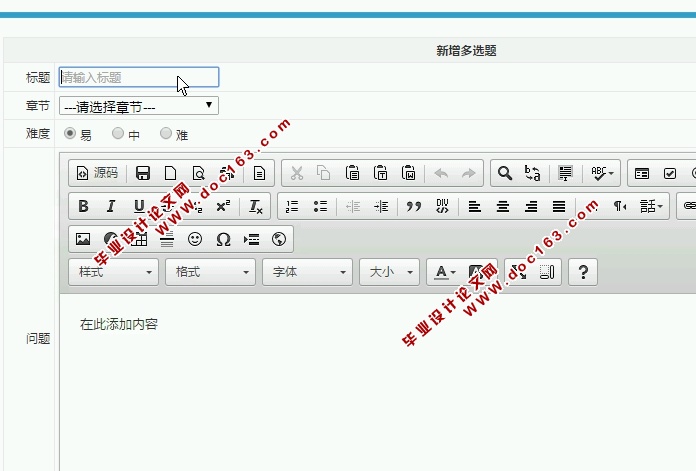Toggle Superscript formatting

223,206
